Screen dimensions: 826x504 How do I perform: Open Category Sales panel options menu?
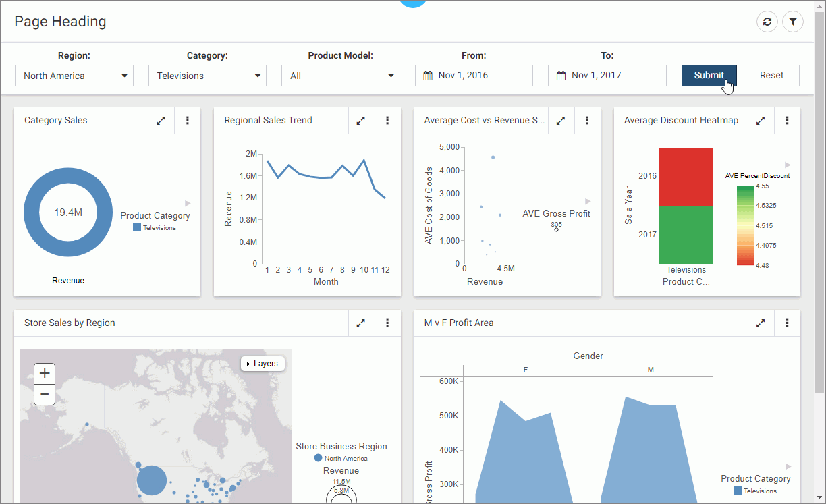(x=188, y=121)
